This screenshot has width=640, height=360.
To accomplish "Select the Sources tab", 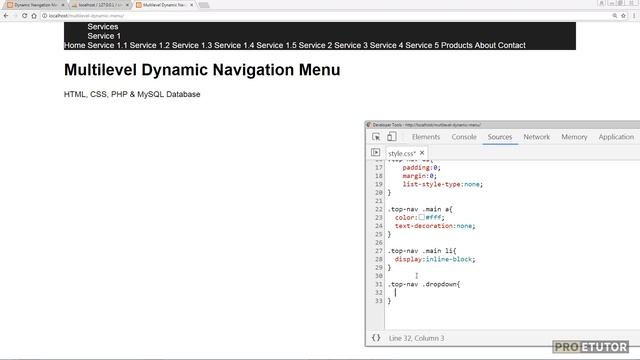I will click(x=500, y=137).
